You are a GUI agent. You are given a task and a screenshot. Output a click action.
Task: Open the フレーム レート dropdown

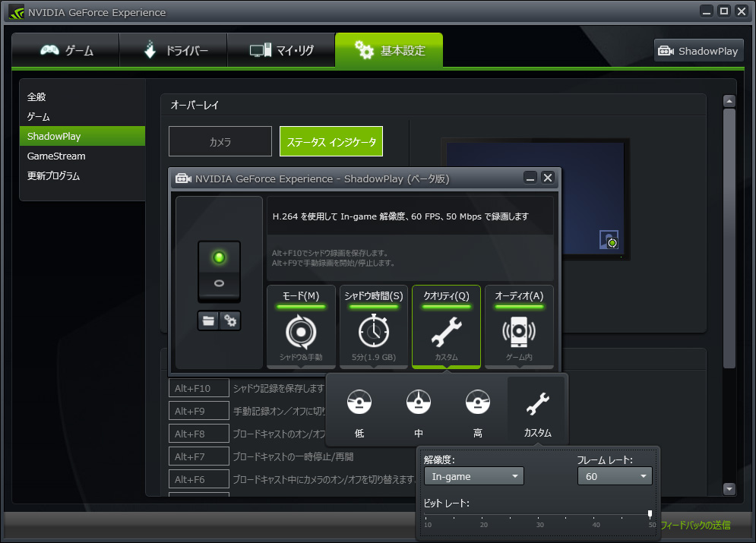pyautogui.click(x=614, y=476)
